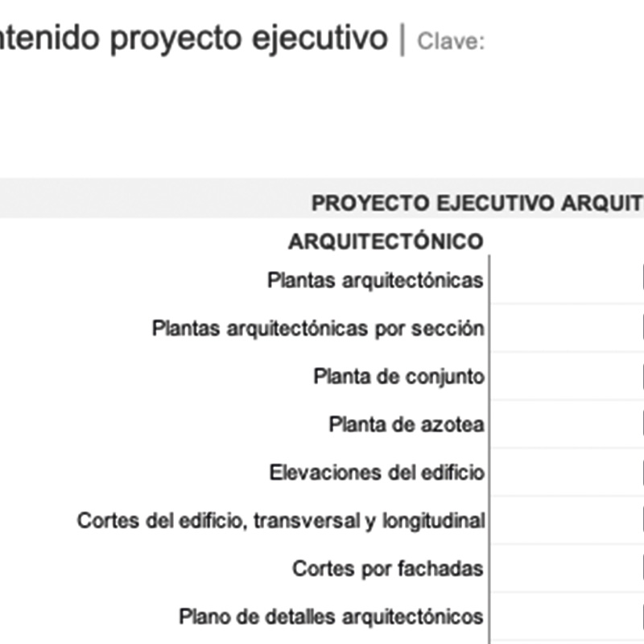Select 'Plano de detalles arquitectónicos' row label

[330, 617]
